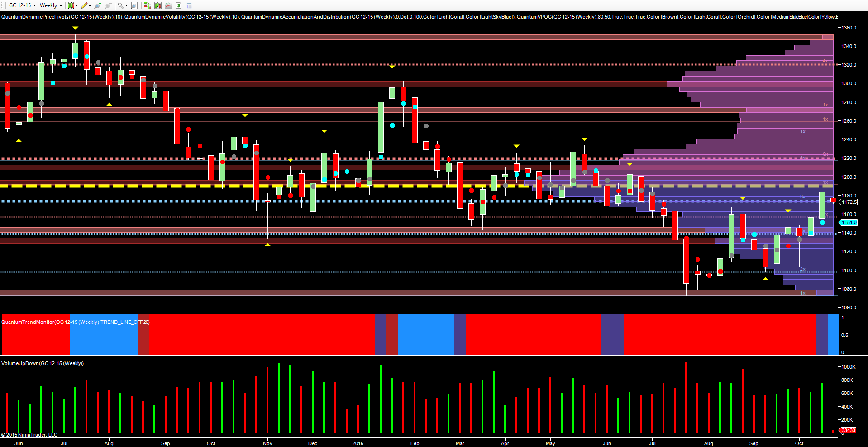Open the Indicators line chart icon
Image resolution: width=868 pixels, height=447 pixels.
(168, 5)
